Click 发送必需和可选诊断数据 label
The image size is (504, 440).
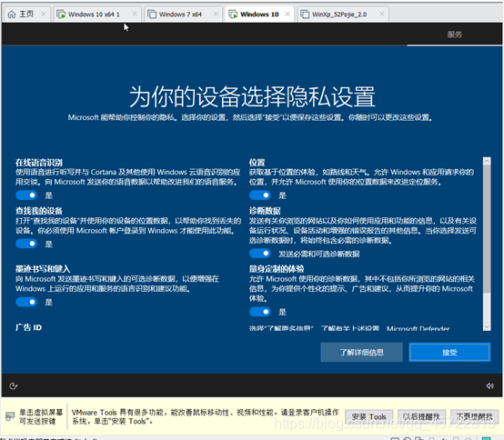(x=318, y=254)
